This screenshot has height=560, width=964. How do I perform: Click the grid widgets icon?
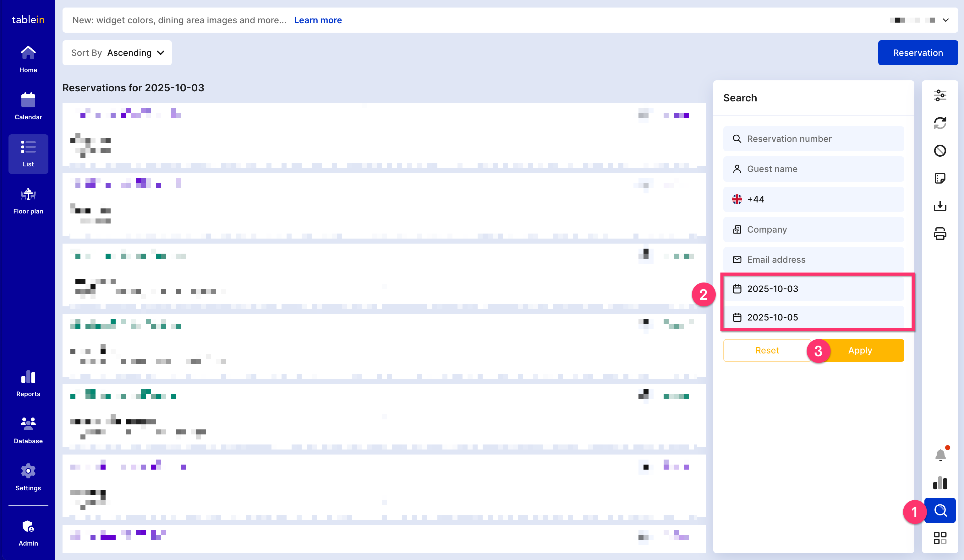[x=940, y=538]
